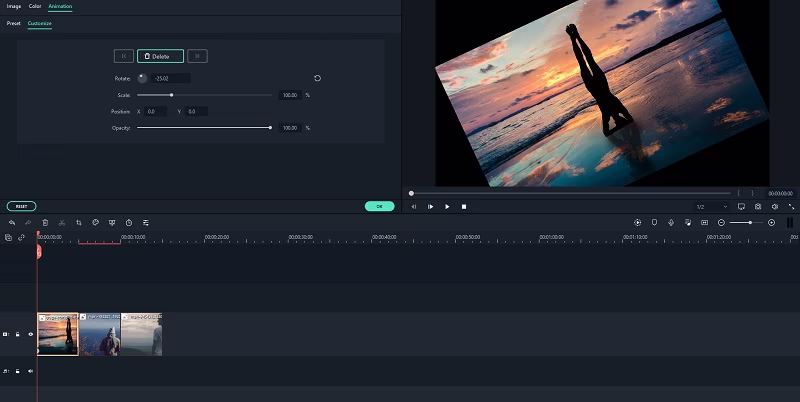Jump to previous keyframe button
The width and height of the screenshot is (800, 402).
click(123, 56)
